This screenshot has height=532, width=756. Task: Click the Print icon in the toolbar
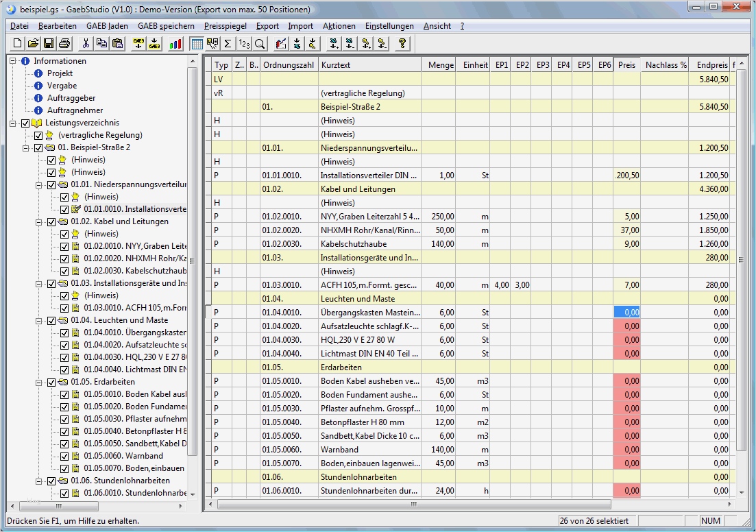pyautogui.click(x=64, y=43)
